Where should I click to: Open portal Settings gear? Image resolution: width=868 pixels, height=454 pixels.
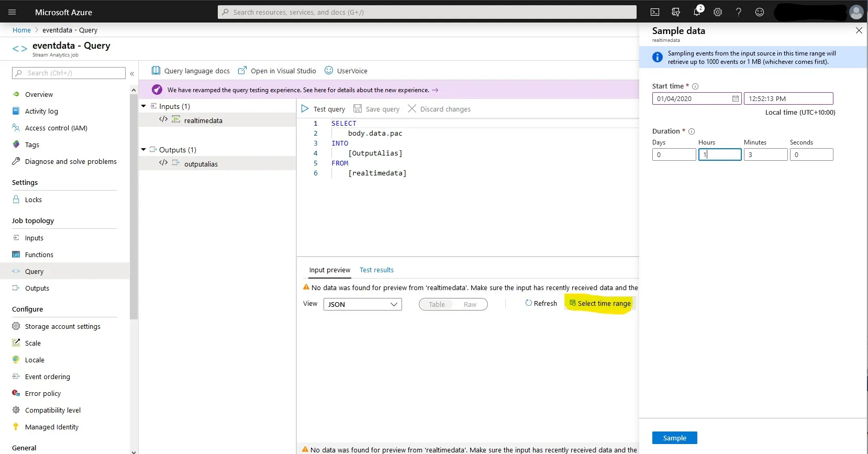click(x=718, y=12)
